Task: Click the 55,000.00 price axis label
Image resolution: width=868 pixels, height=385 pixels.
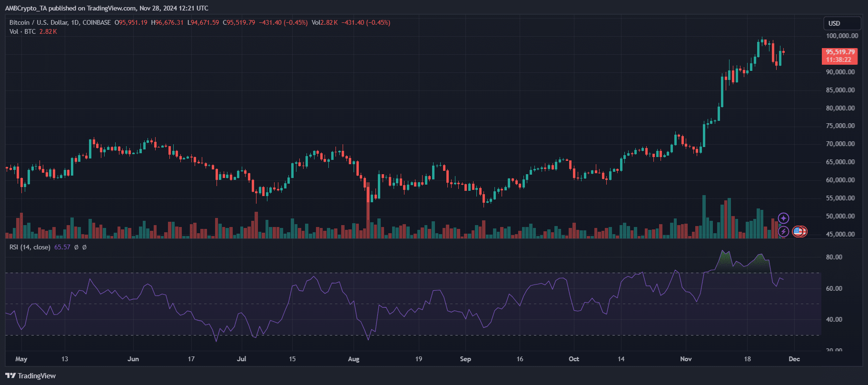Action: [x=840, y=198]
